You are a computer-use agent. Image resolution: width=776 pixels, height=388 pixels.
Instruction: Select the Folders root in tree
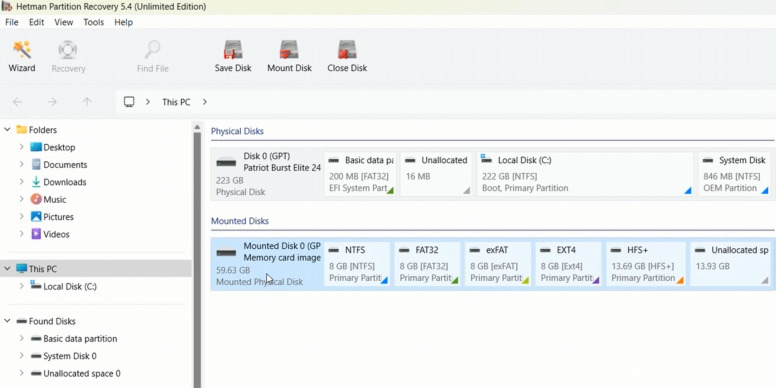point(37,130)
